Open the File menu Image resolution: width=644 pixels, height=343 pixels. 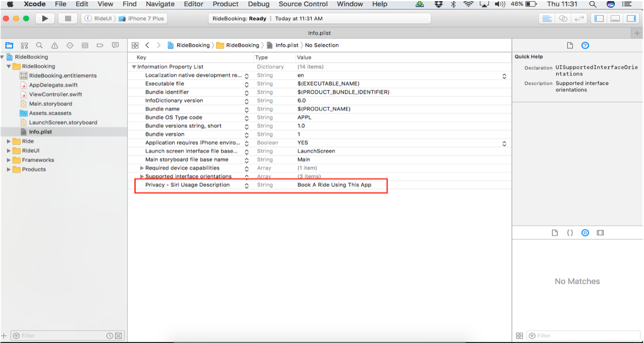tap(60, 4)
